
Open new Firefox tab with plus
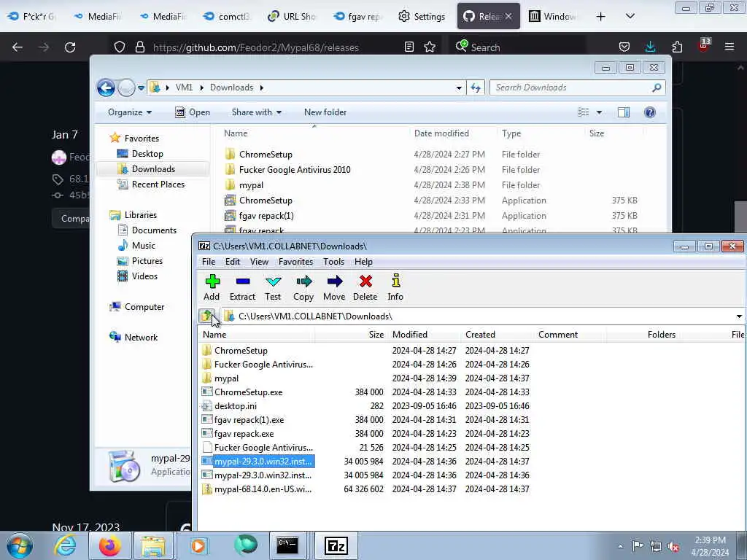coord(601,16)
